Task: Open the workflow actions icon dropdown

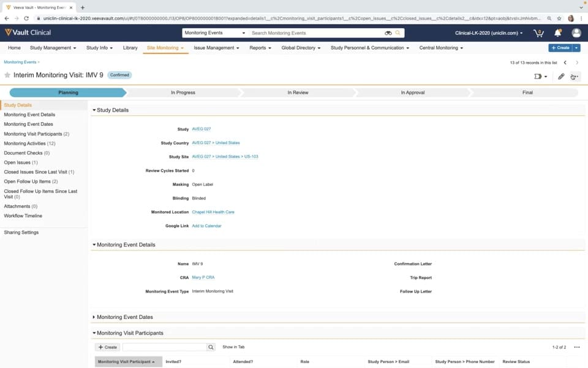Action: pos(540,77)
